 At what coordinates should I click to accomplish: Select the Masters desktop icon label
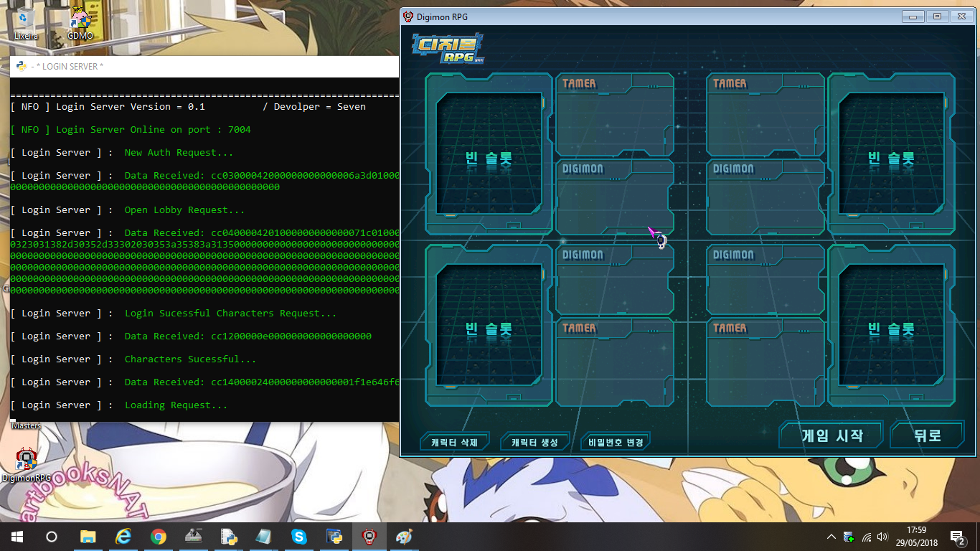pos(26,425)
